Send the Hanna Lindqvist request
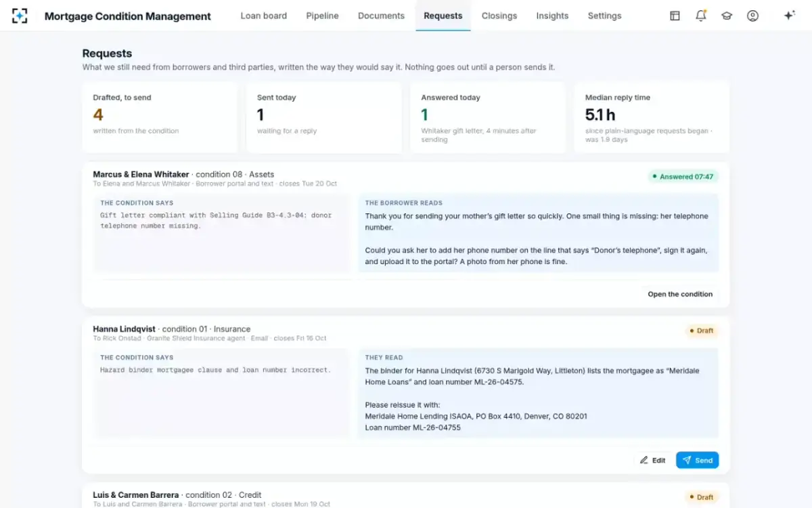Screen dimensions: 812x508 697,461
